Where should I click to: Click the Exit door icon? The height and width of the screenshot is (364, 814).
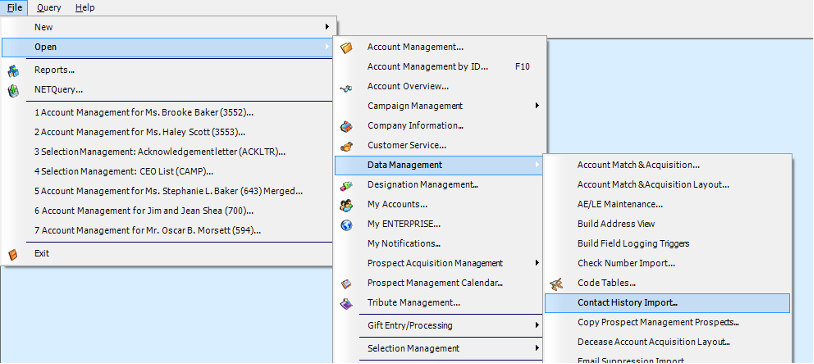click(x=13, y=254)
